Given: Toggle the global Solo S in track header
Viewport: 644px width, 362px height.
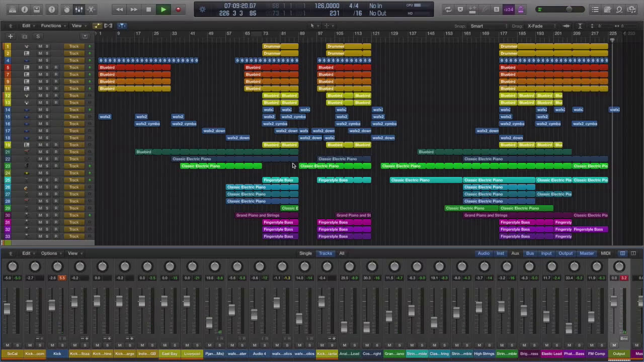Looking at the screenshot, I should click(38, 36).
